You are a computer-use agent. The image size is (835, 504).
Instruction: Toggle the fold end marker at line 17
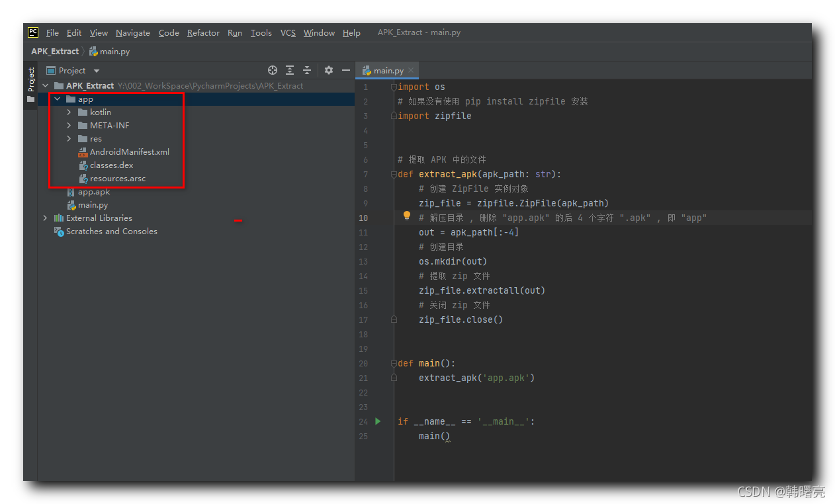(394, 319)
